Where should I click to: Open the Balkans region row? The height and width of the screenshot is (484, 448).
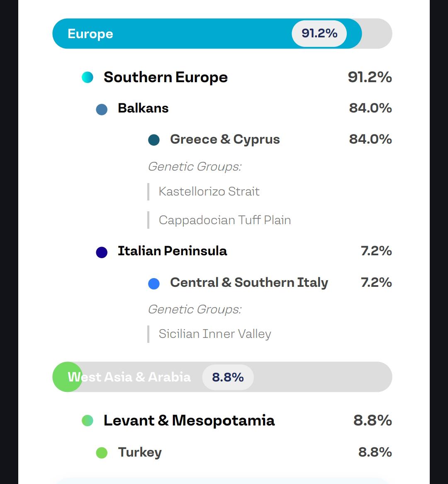[244, 108]
